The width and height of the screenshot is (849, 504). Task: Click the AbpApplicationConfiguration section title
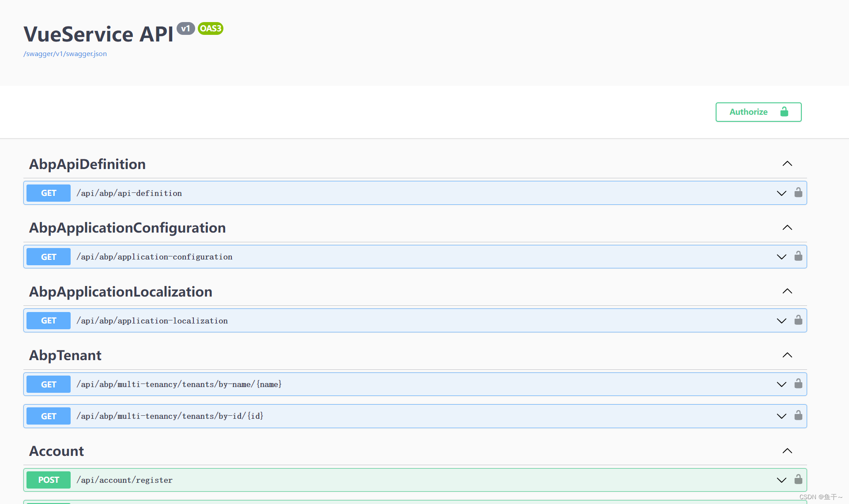pos(128,228)
